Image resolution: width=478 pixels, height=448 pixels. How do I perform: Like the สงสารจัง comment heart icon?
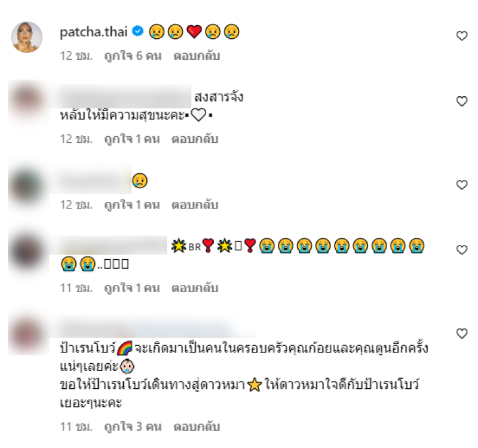point(461,101)
